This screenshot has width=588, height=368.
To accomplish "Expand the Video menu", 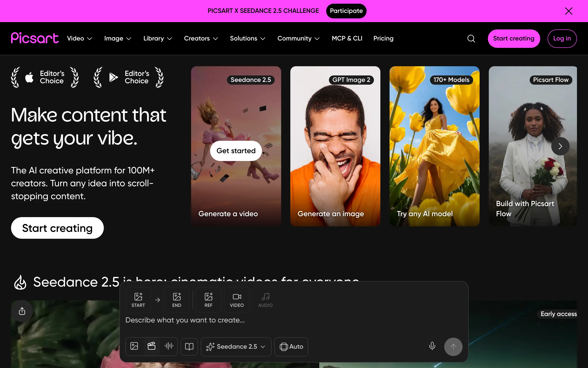I will click(x=80, y=38).
